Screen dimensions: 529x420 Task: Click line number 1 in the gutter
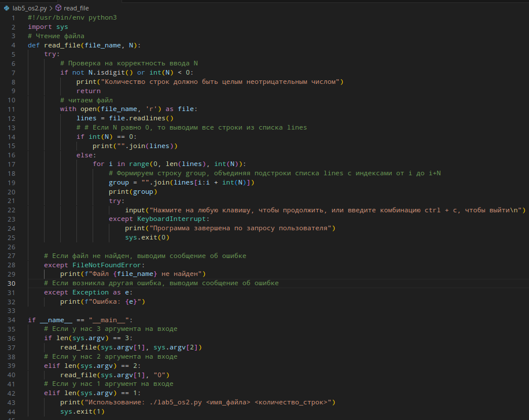[13, 18]
